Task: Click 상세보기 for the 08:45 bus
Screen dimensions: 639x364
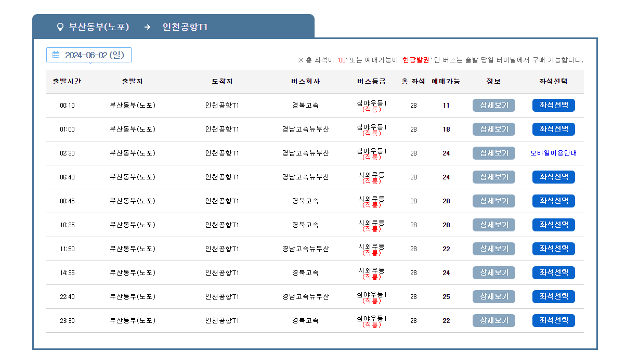Action: pyautogui.click(x=494, y=201)
